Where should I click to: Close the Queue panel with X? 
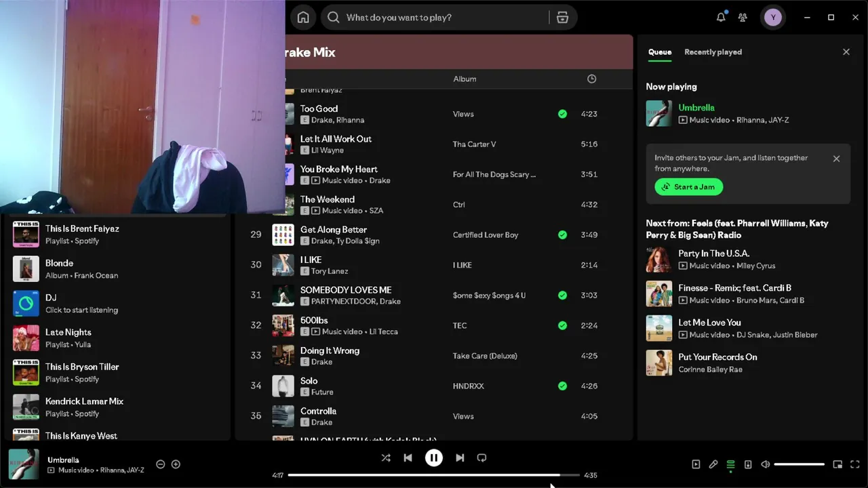pos(846,52)
